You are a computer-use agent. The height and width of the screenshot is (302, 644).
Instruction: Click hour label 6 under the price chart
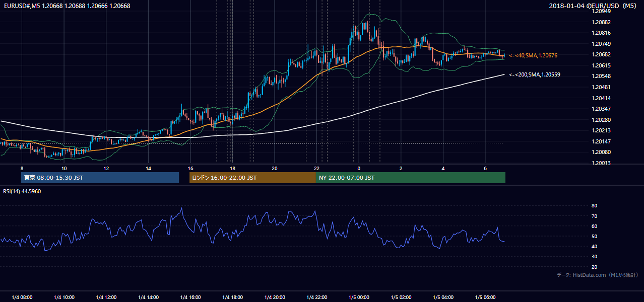(x=485, y=168)
